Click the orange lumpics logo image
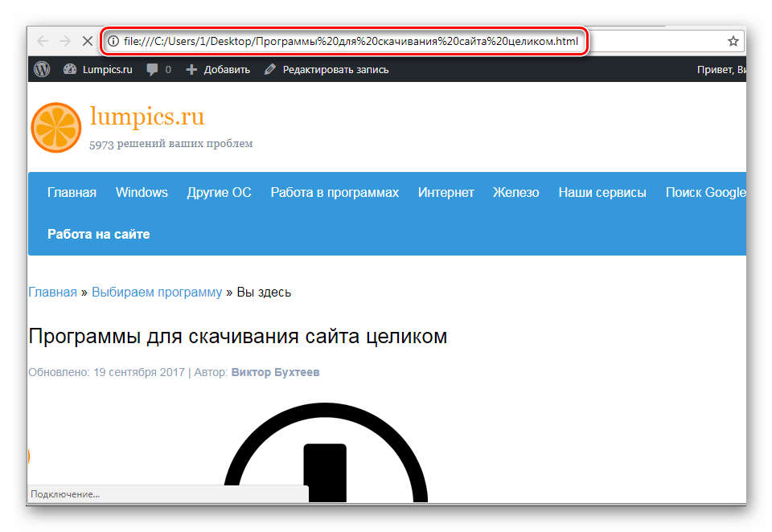772x532 pixels. point(55,128)
